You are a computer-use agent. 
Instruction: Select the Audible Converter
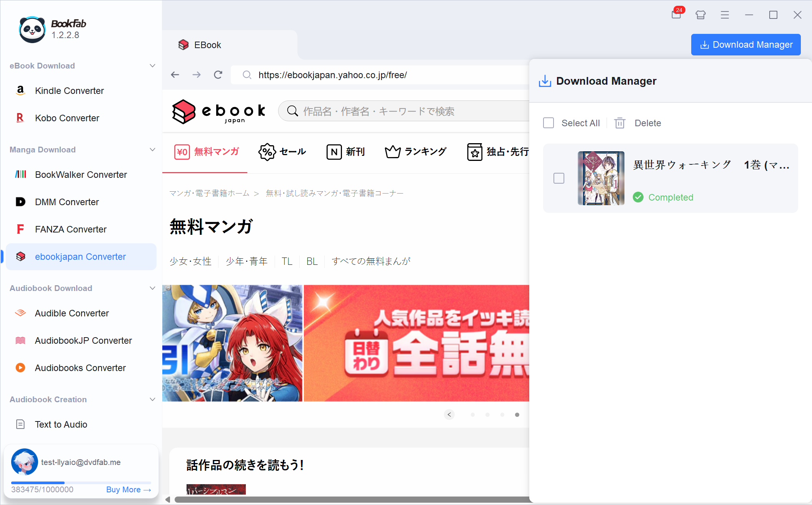(72, 313)
